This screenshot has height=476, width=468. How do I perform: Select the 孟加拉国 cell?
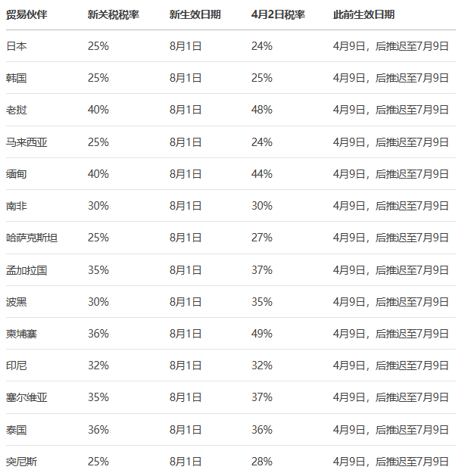click(27, 270)
